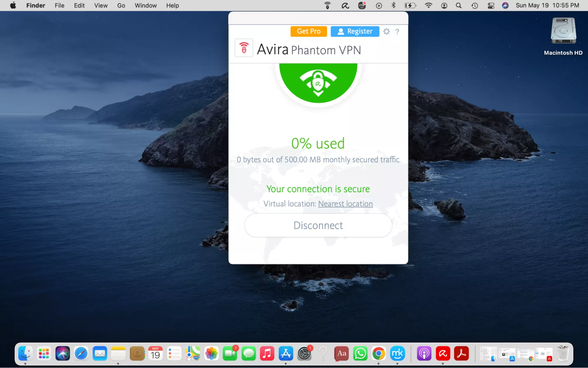
Task: Open System Preferences from the Dock
Action: (x=304, y=354)
